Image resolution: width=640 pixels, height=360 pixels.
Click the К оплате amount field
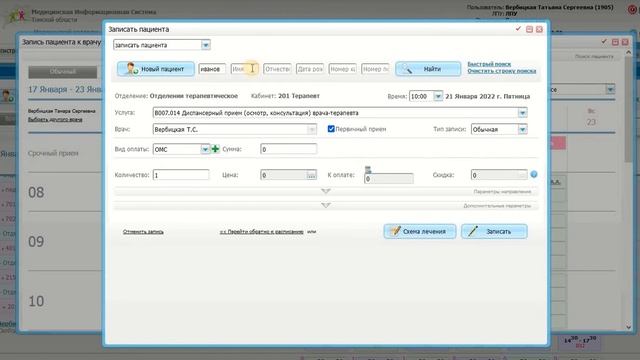coord(389,179)
